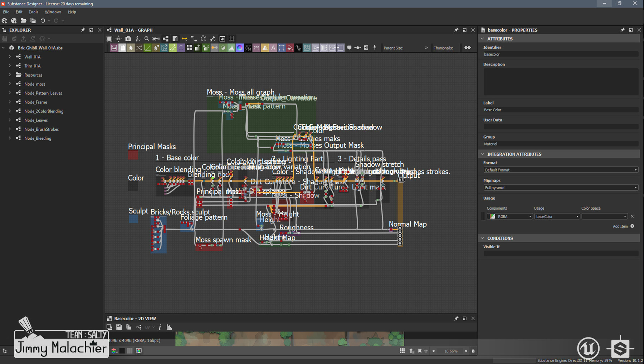Open the RGBA components dropdown
Image resolution: width=644 pixels, height=364 pixels.
pyautogui.click(x=510, y=216)
